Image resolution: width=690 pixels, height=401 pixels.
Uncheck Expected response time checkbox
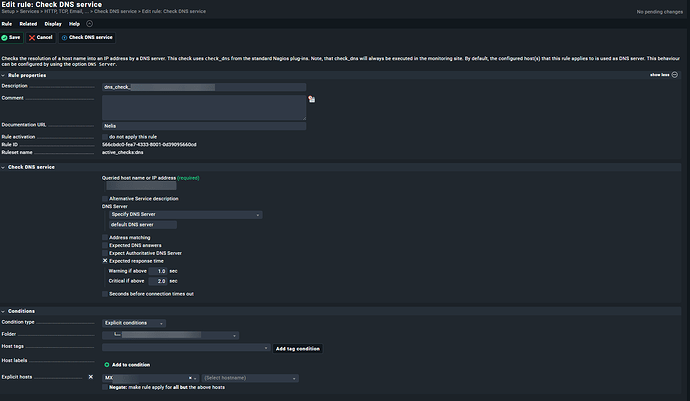(x=105, y=261)
